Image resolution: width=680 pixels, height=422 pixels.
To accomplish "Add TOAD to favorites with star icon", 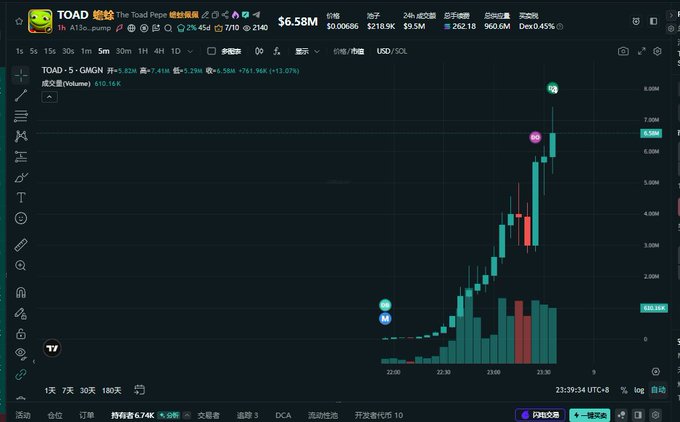I will [19, 21].
